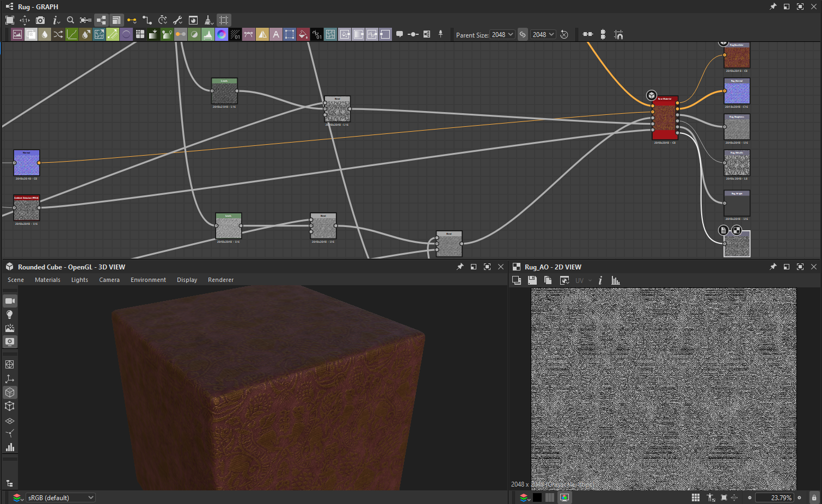
Task: Add a Blur node using the droplet icon
Action: (45, 34)
